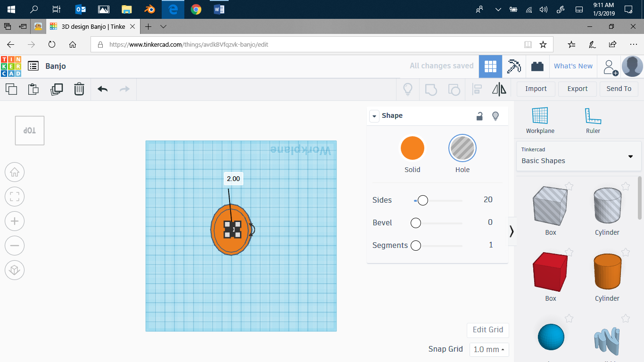The image size is (644, 362).
Task: Click the TOP view cube
Action: click(30, 131)
